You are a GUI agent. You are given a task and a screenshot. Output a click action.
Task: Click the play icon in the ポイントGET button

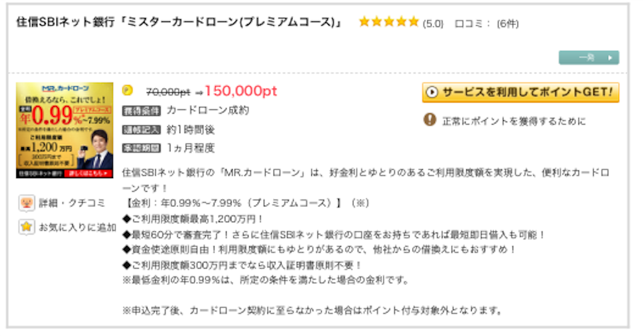[x=431, y=92]
